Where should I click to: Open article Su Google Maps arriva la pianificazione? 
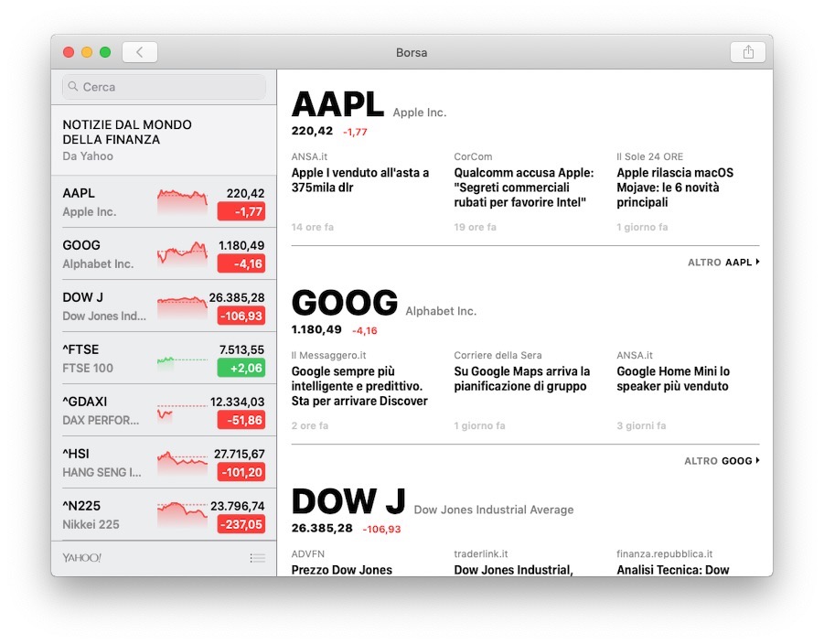(522, 379)
